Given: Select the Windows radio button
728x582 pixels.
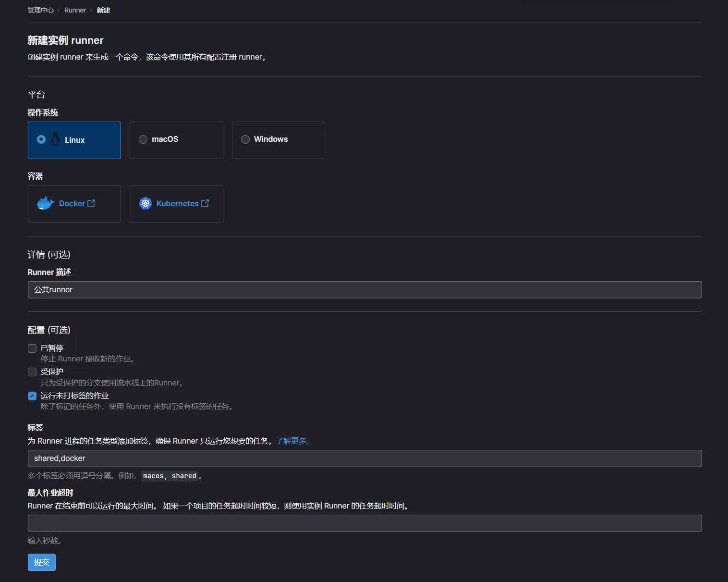Looking at the screenshot, I should 245,139.
